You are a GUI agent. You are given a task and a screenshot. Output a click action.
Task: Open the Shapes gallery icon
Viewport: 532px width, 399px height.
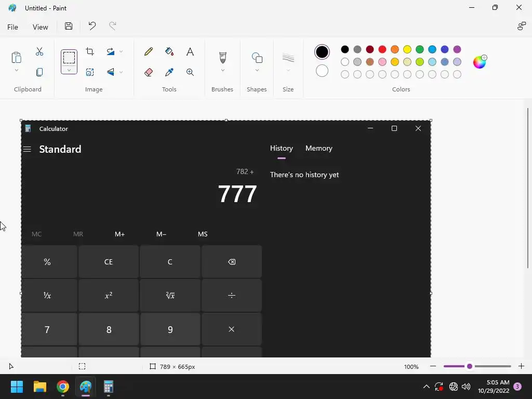point(257,58)
